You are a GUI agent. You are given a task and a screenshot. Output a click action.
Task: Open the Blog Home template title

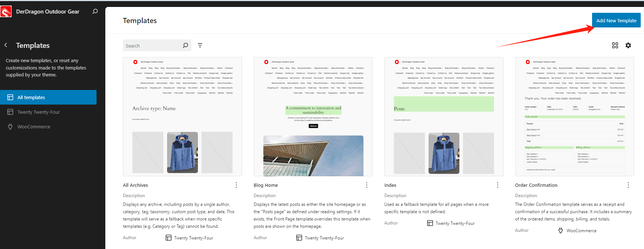(x=265, y=185)
